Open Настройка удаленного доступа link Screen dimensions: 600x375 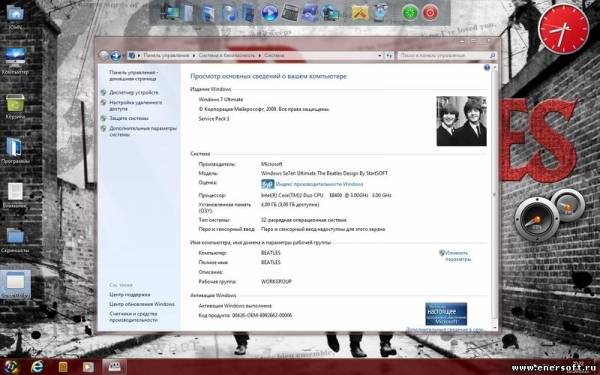pos(135,106)
